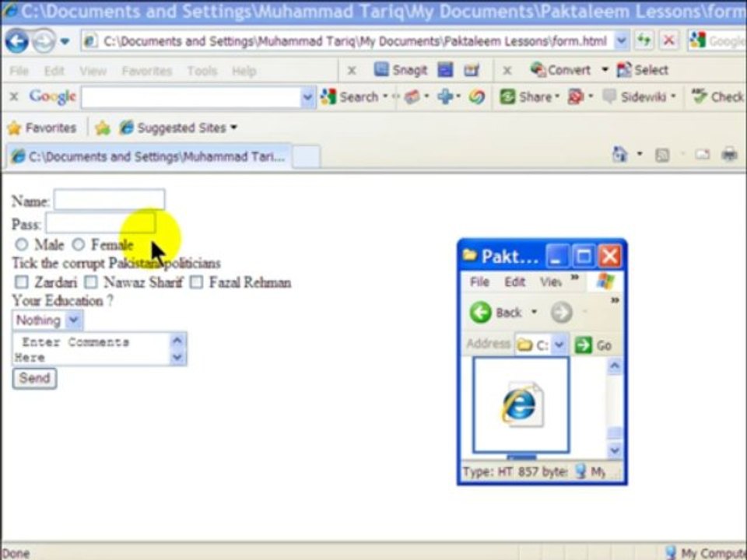The width and height of the screenshot is (747, 560).
Task: Open the Nothing education dropdown
Action: 47,320
